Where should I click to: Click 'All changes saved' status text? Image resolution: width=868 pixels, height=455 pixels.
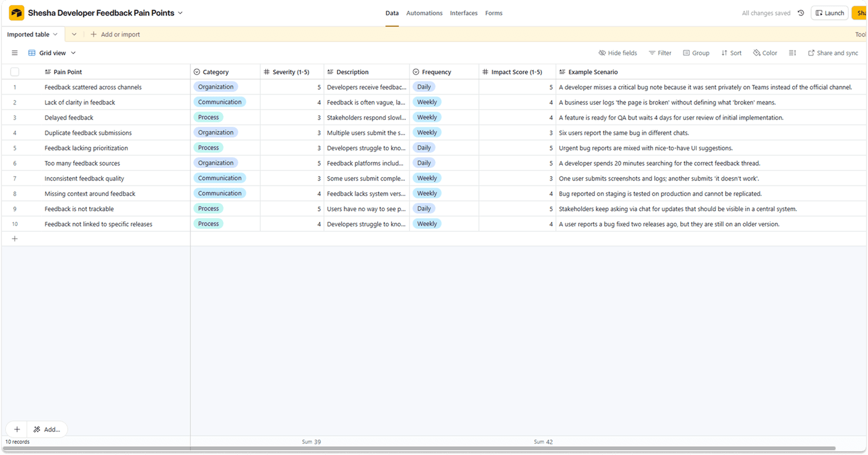(766, 13)
